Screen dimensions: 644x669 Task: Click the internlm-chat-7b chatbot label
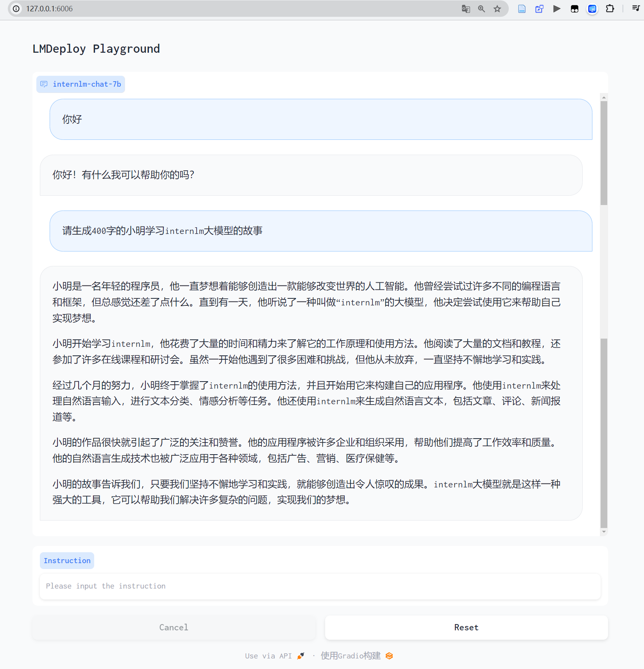pos(80,84)
